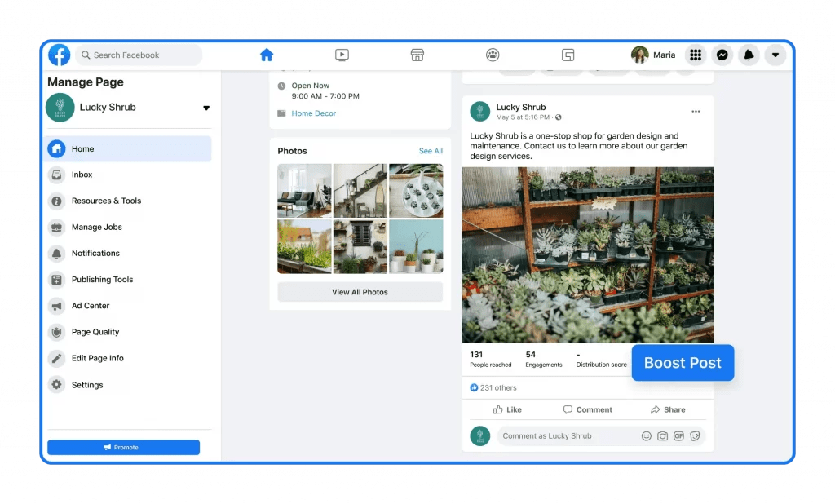Screen dimensions: 835x504
Task: Attach a GIF to the comment
Action: [x=679, y=435]
